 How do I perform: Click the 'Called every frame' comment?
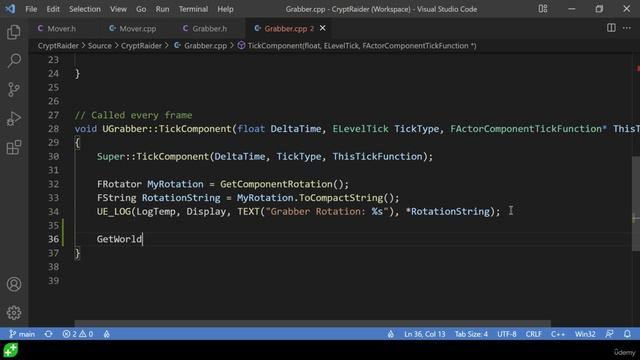[x=133, y=115]
